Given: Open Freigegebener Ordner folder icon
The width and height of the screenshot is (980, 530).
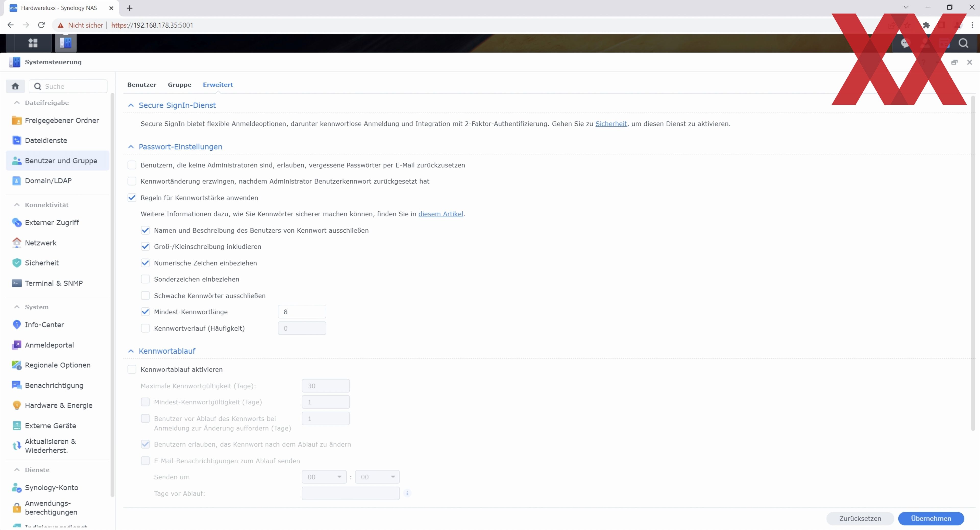Looking at the screenshot, I should tap(17, 120).
